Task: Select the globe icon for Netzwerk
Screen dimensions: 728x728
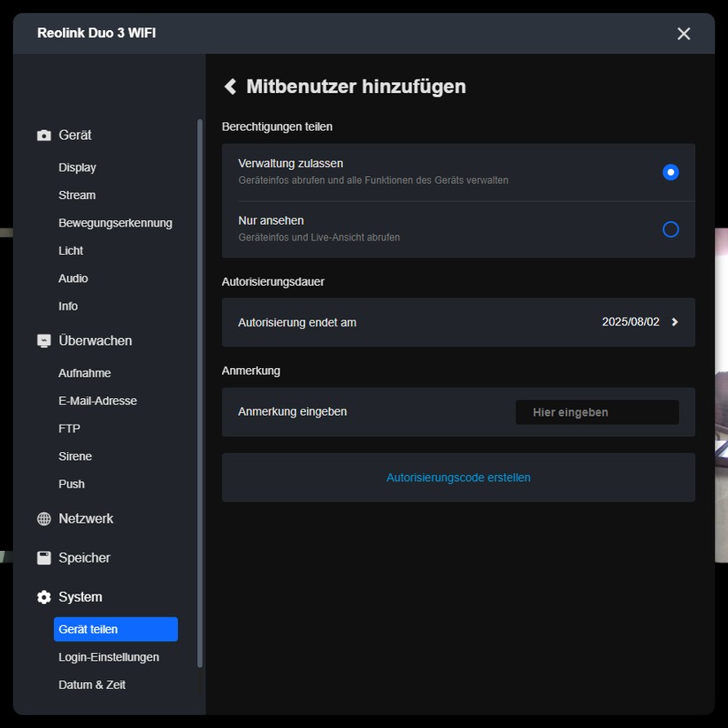Action: pyautogui.click(x=42, y=518)
